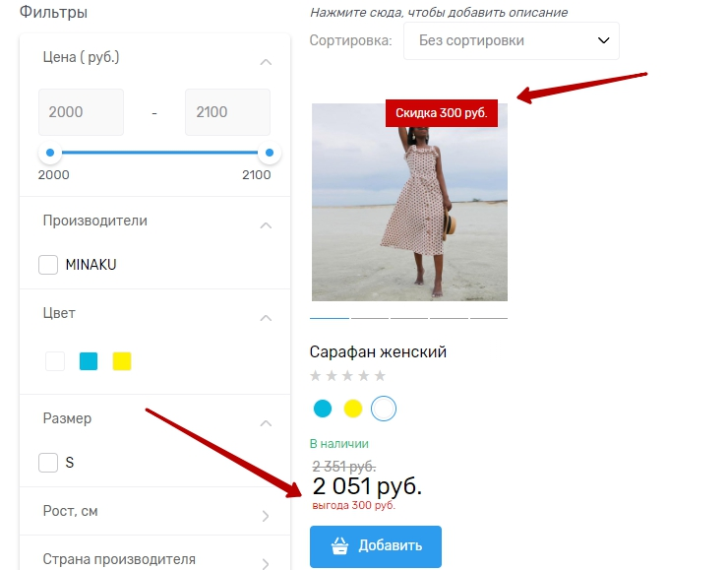Screen dimensions: 728x570
Task: Open the Сортировка dropdown
Action: (x=512, y=40)
